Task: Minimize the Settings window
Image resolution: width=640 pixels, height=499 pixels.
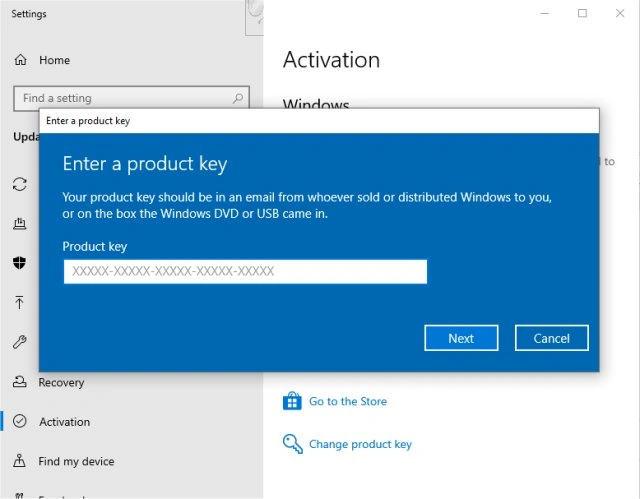Action: [x=544, y=13]
